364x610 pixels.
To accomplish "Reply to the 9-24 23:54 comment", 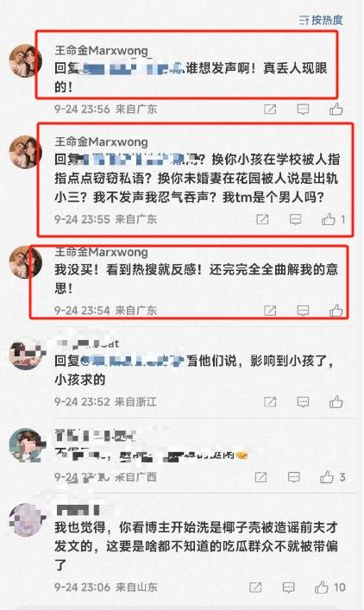I will click(303, 310).
